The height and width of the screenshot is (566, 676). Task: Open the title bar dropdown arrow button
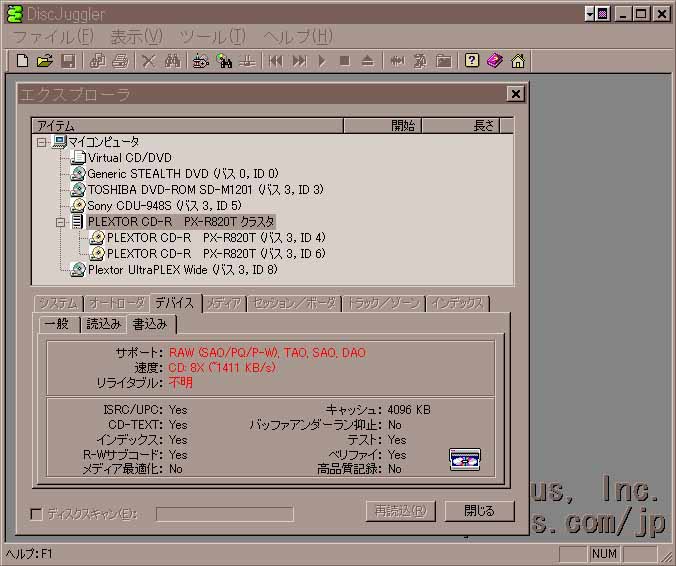point(589,14)
